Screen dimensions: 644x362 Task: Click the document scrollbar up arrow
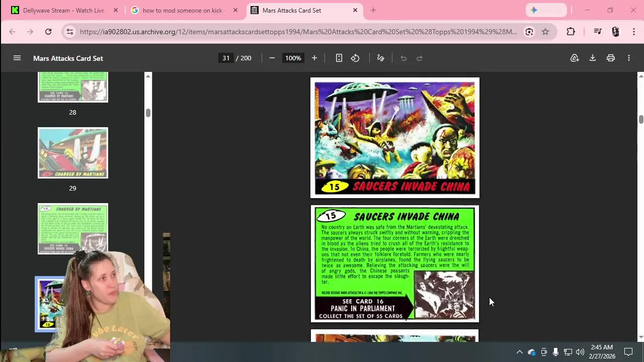point(640,75)
